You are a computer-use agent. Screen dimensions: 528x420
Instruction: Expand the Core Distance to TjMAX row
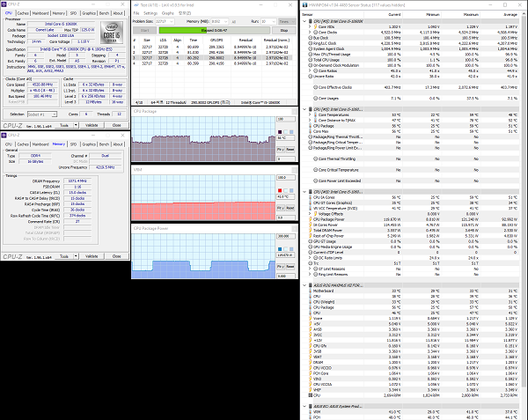[310, 121]
